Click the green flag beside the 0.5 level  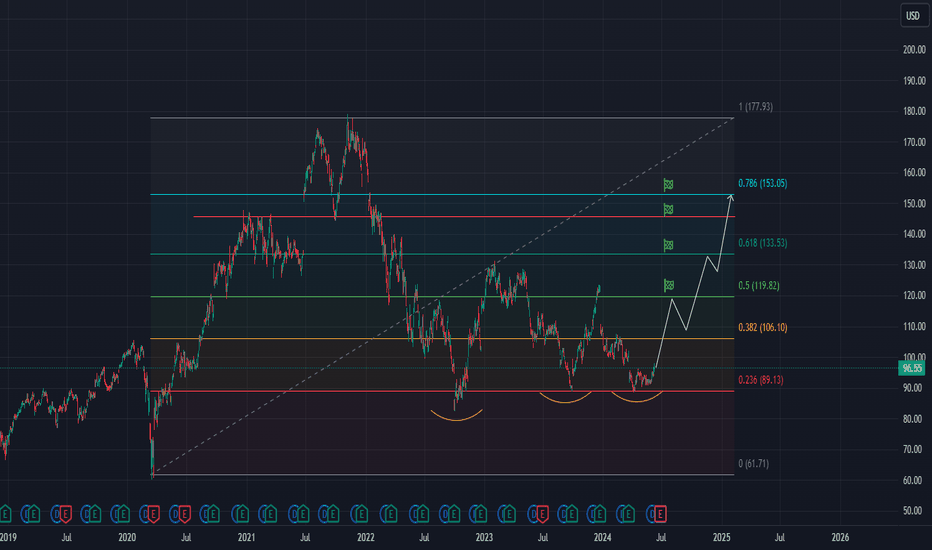668,285
